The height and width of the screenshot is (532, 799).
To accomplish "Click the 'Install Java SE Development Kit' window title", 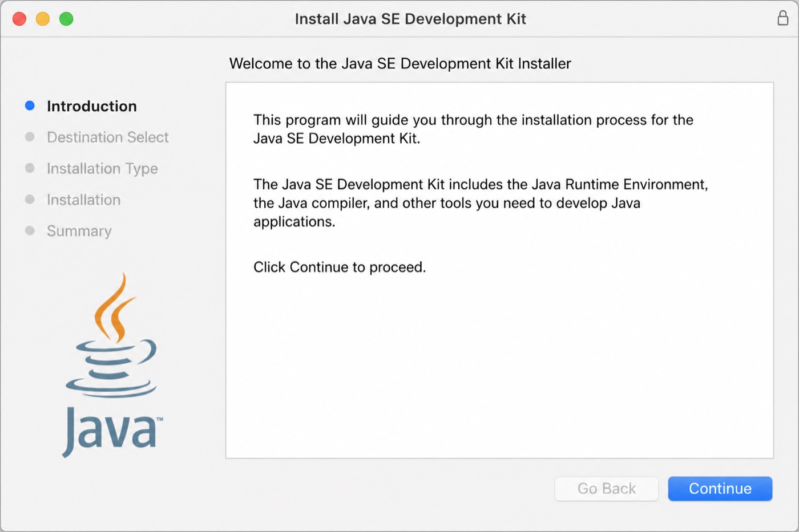I will click(410, 19).
